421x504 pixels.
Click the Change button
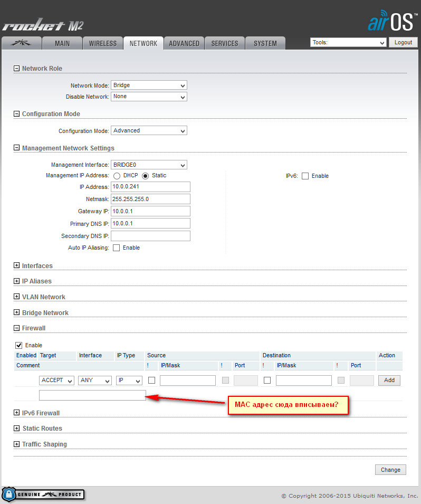click(x=390, y=470)
